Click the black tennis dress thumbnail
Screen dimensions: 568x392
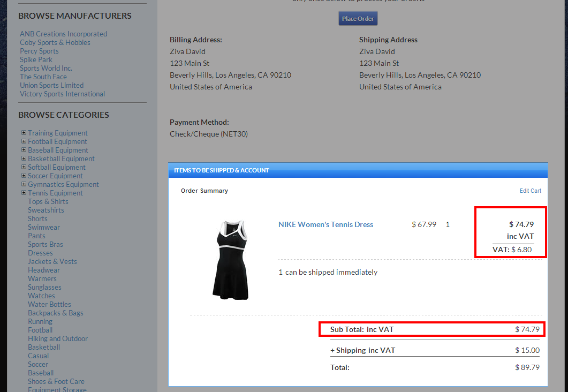pyautogui.click(x=230, y=259)
